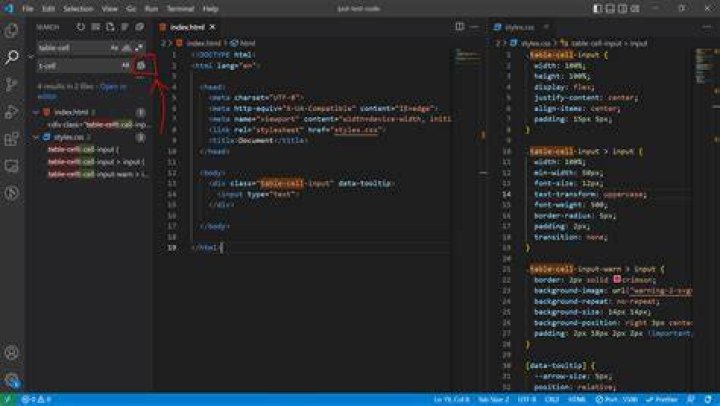720x406 pixels.
Task: Open the Manage gear menu
Action: tap(11, 380)
